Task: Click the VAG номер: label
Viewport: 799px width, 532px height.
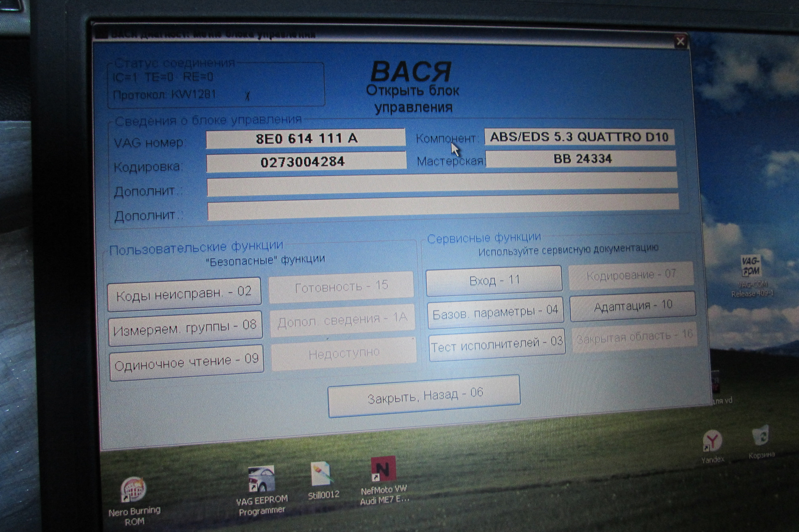Action: 150,143
